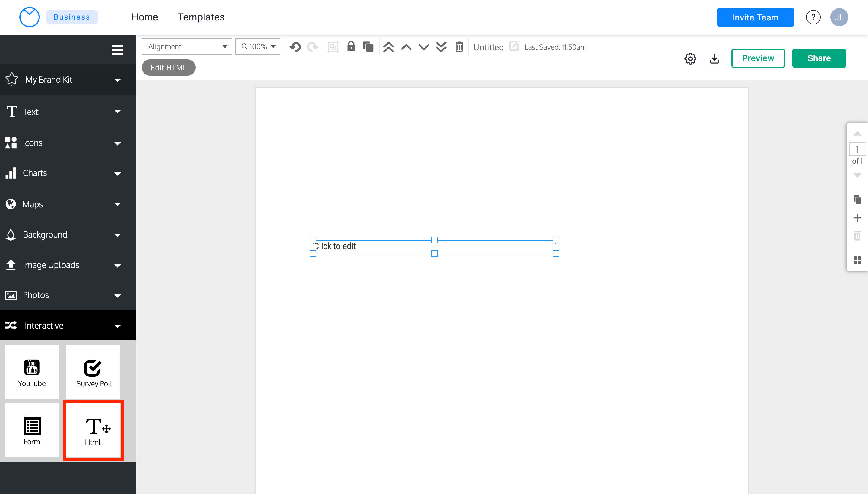The width and height of the screenshot is (868, 494).
Task: Go to Templates in top navigation
Action: pyautogui.click(x=201, y=17)
